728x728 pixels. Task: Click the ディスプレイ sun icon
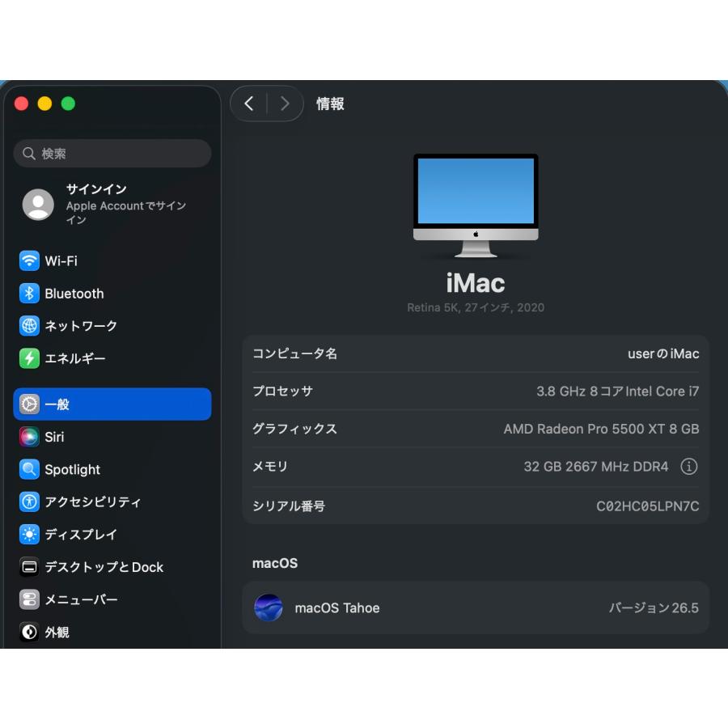29,534
